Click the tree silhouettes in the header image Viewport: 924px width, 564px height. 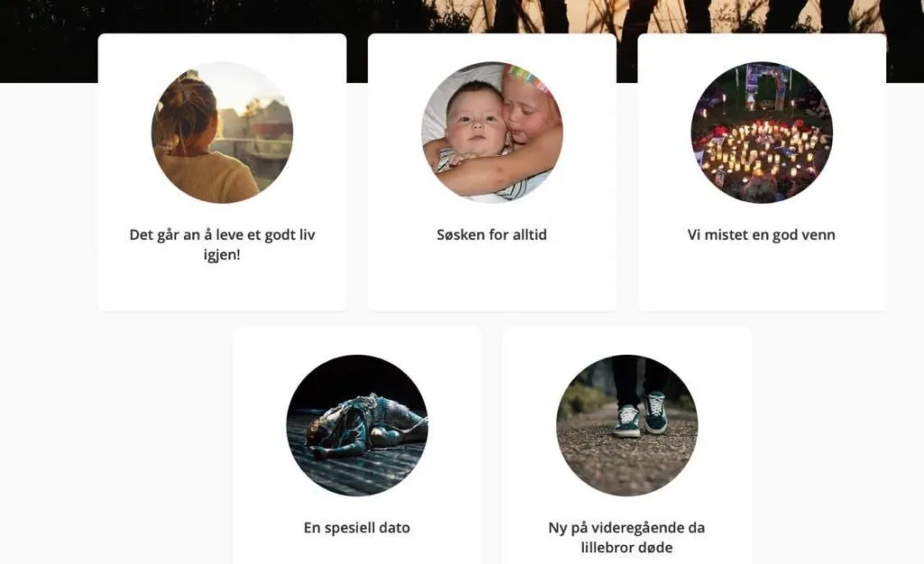coord(678,16)
